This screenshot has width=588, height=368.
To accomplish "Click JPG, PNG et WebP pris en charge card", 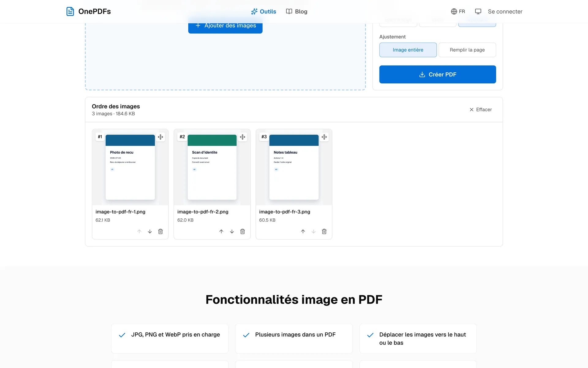I will click(x=170, y=339).
